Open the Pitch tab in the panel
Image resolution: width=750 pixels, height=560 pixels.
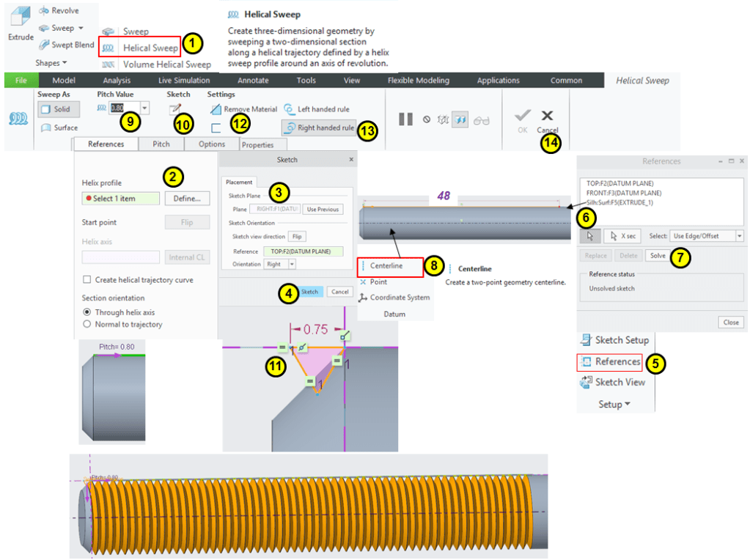(161, 144)
